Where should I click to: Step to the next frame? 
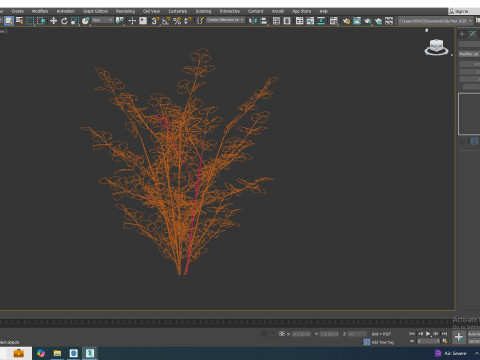[x=436, y=333]
